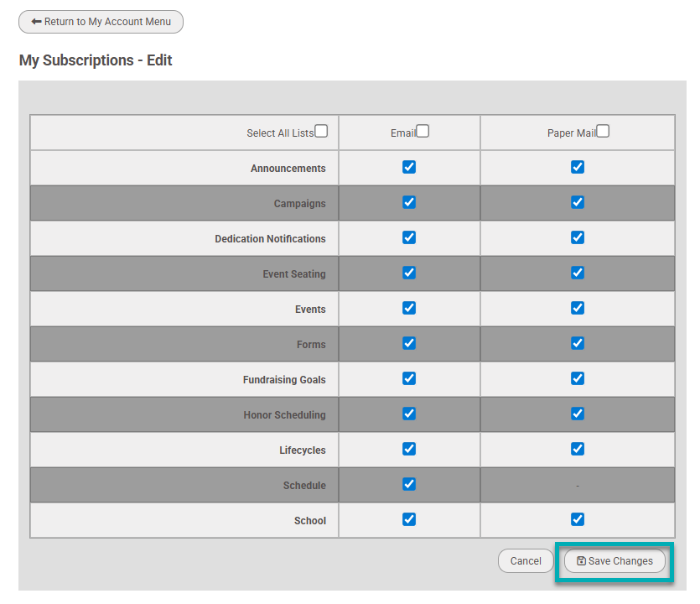
Task: Disable Email for Campaigns
Action: pos(409,202)
